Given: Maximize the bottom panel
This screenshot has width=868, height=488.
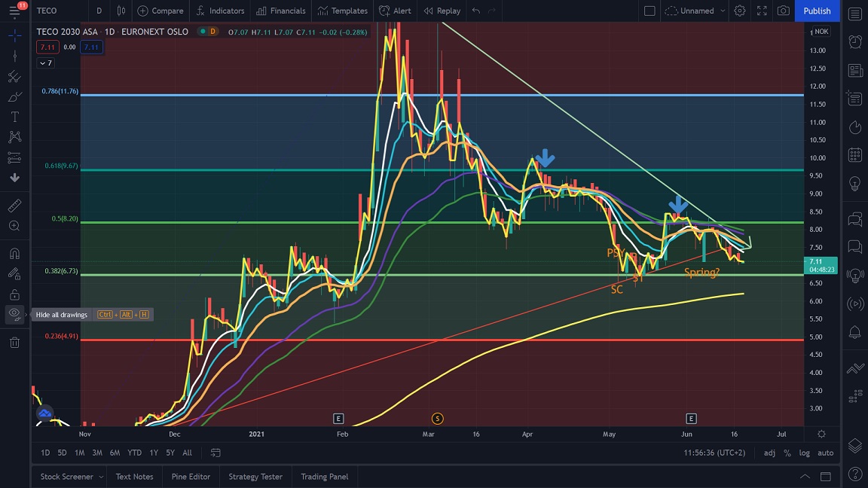Looking at the screenshot, I should pos(825,477).
